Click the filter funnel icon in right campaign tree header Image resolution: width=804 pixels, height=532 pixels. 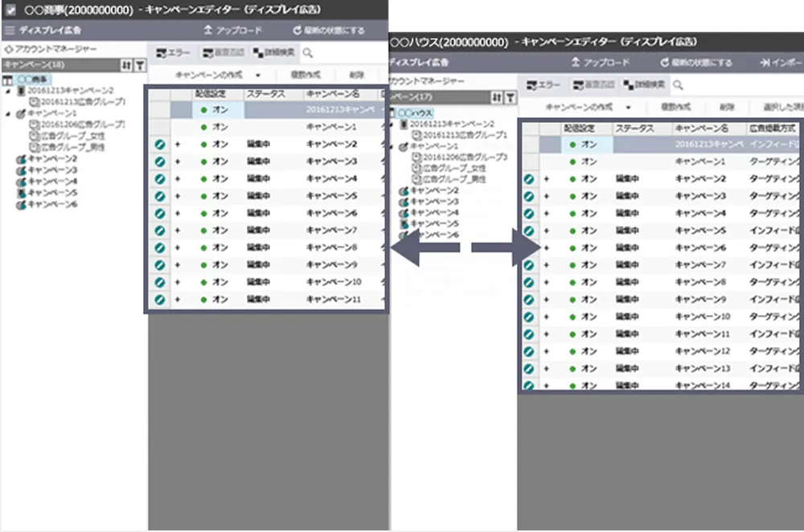point(510,96)
